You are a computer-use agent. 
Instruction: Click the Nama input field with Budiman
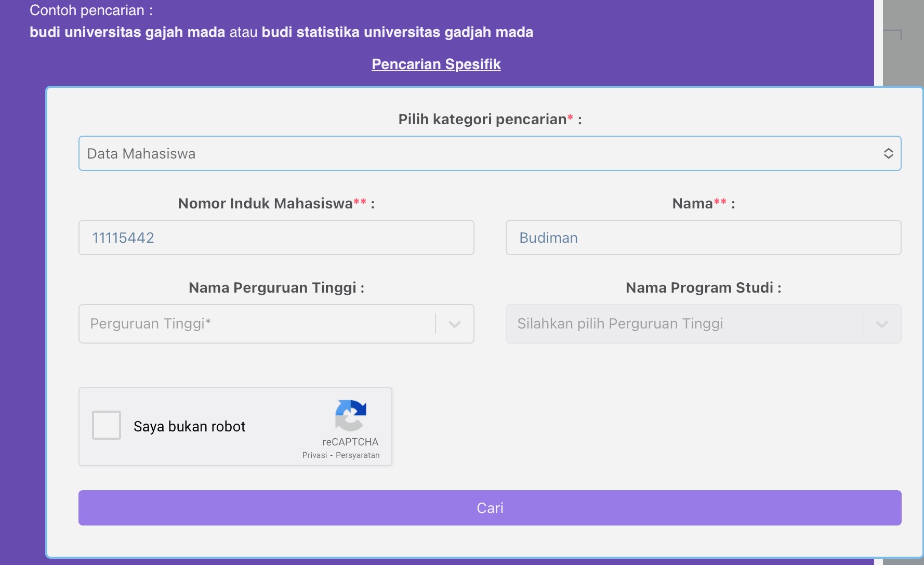[703, 238]
